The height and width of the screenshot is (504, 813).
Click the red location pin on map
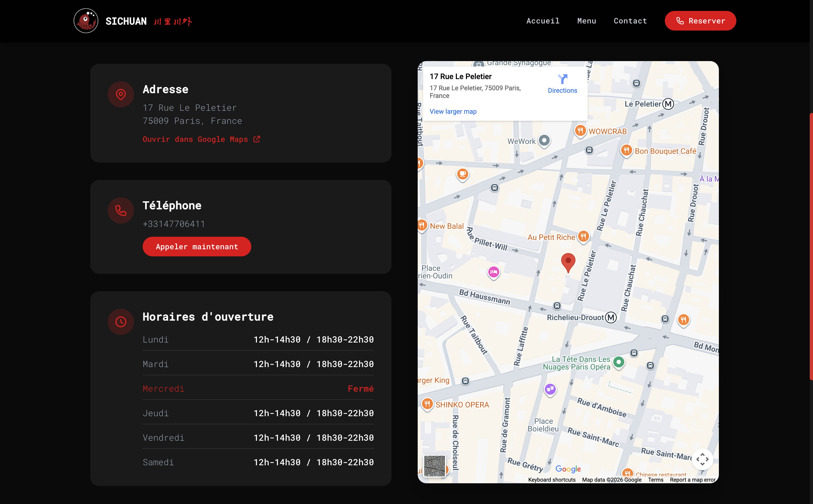click(x=568, y=262)
